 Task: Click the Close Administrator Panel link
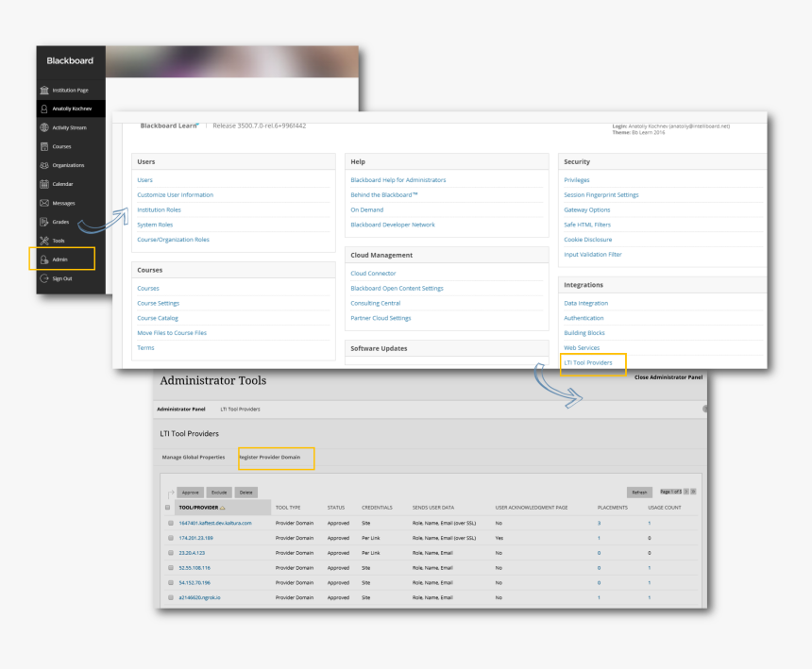tap(668, 377)
